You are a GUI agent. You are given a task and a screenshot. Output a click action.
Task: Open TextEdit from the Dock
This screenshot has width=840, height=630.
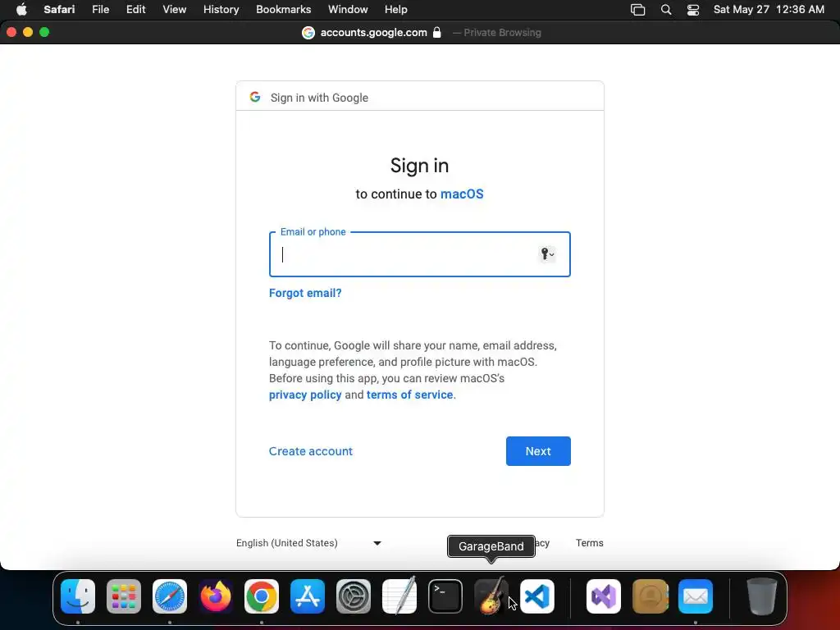pyautogui.click(x=399, y=596)
